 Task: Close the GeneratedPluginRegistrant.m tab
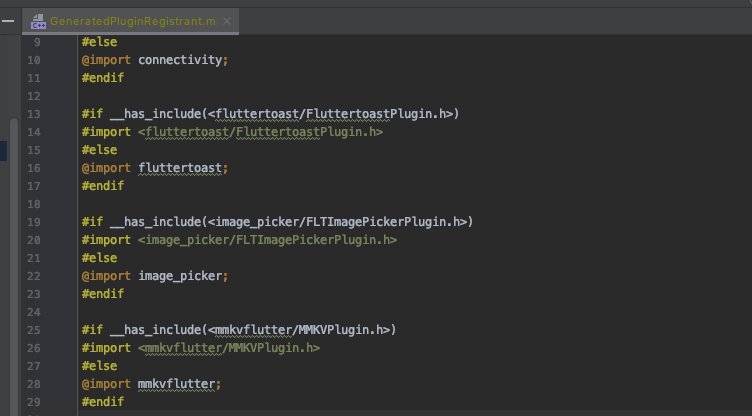(227, 21)
